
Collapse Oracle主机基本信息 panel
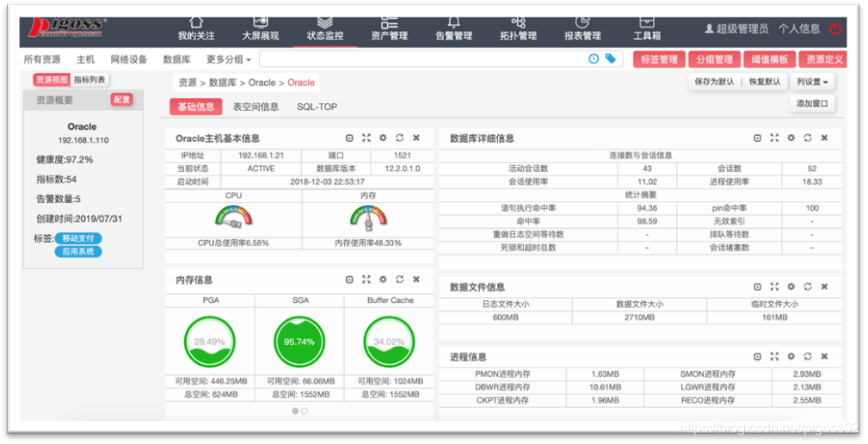click(x=349, y=138)
